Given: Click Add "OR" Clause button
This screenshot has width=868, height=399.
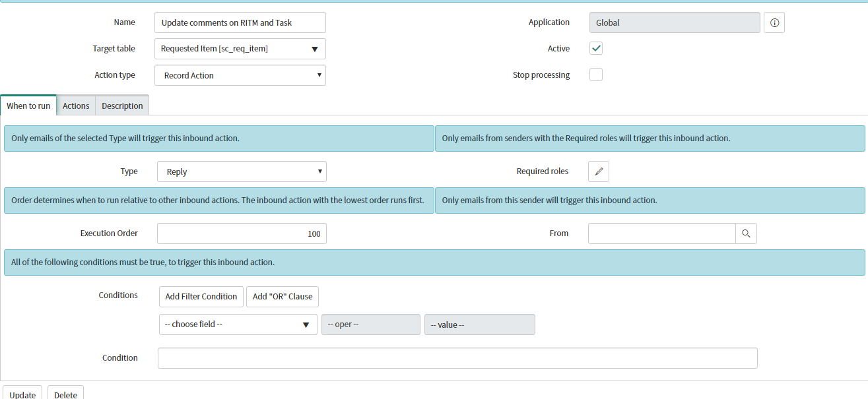Looking at the screenshot, I should point(283,297).
